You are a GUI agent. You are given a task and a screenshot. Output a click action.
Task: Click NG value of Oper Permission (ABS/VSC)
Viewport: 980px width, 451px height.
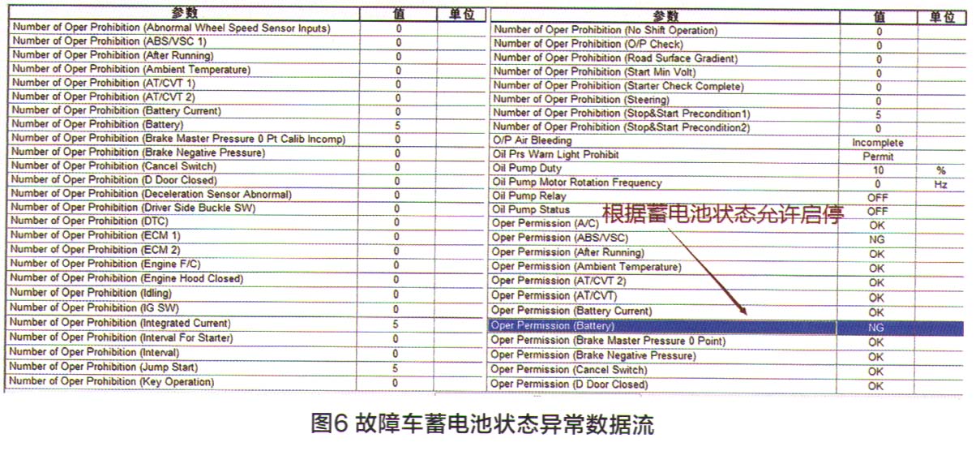tap(876, 240)
